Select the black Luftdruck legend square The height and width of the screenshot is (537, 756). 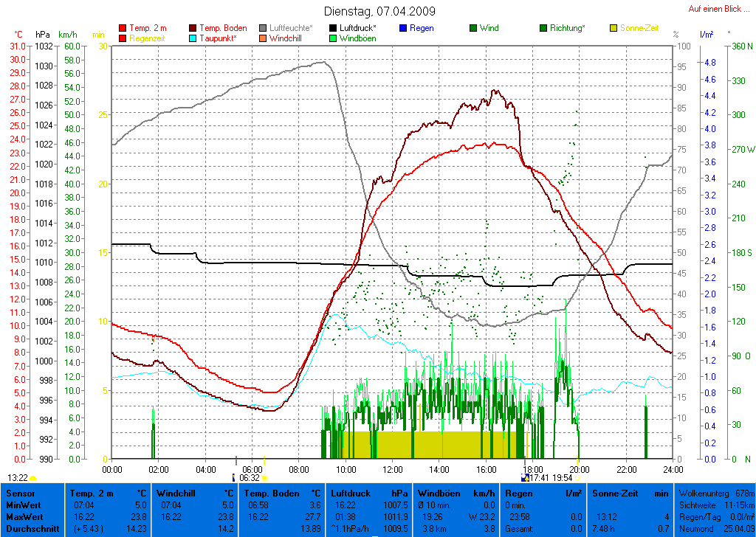334,28
